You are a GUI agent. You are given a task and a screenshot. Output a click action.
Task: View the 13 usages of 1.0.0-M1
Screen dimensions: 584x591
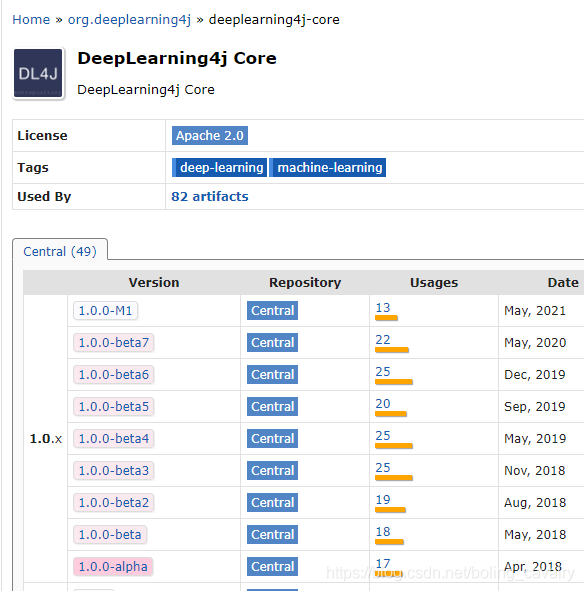tap(383, 308)
